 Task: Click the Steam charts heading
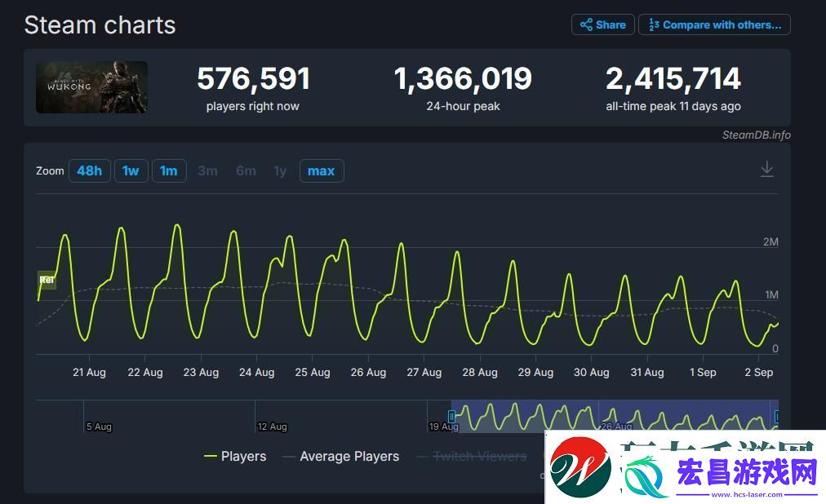coord(100,25)
